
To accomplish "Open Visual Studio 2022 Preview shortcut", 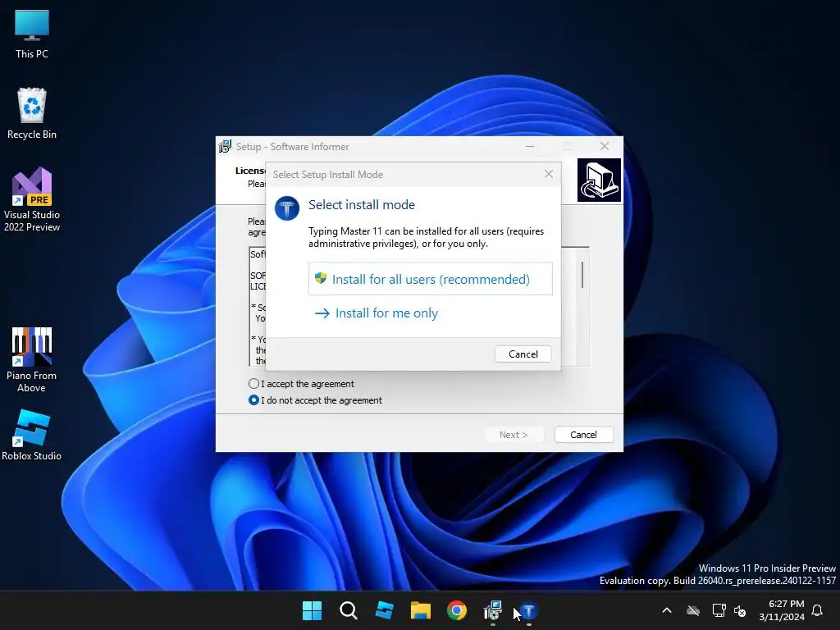I will coord(32,199).
